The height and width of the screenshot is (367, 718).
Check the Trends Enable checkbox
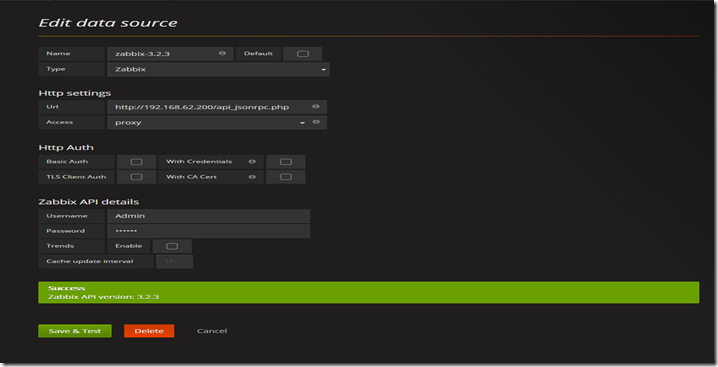click(172, 246)
